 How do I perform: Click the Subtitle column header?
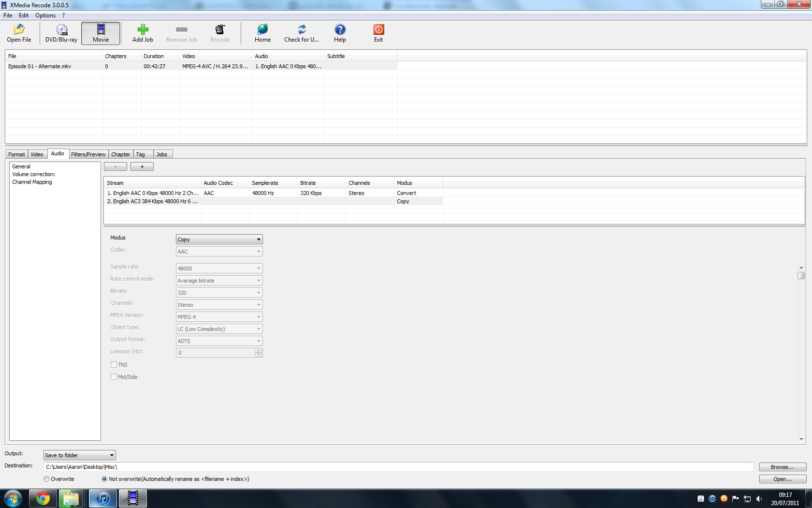361,56
